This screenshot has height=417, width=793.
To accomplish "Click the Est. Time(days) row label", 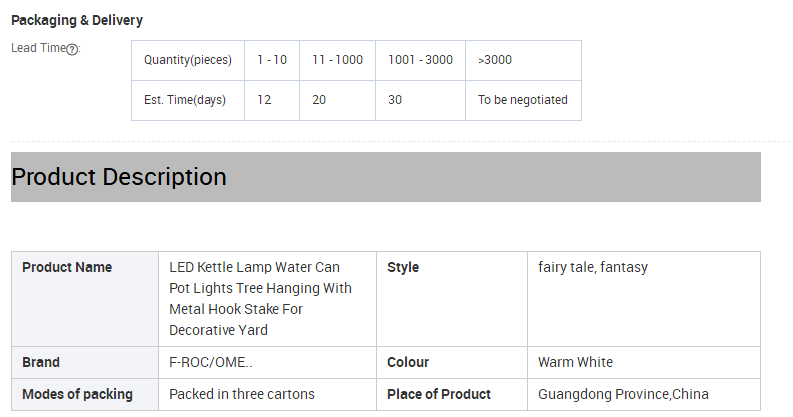I will click(188, 100).
